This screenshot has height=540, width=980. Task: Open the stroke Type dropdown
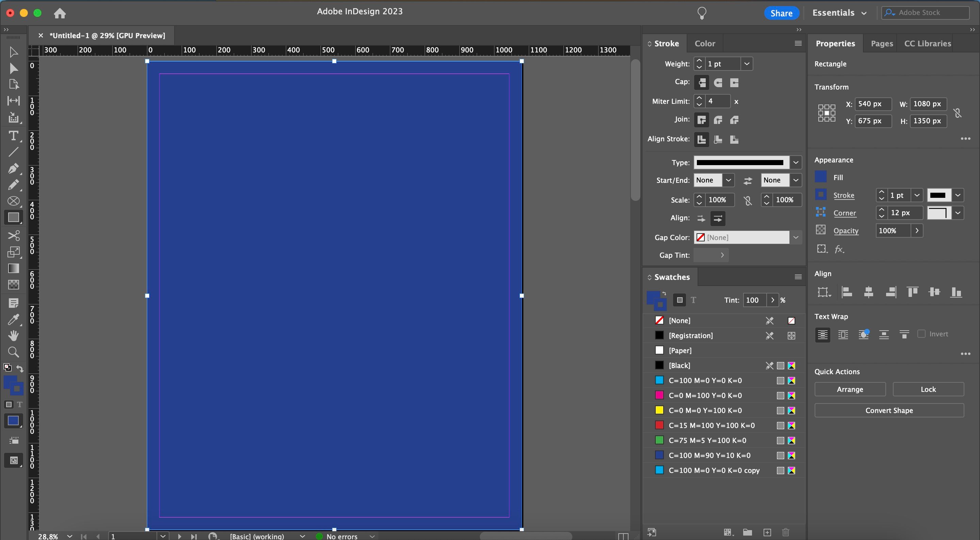coord(796,162)
